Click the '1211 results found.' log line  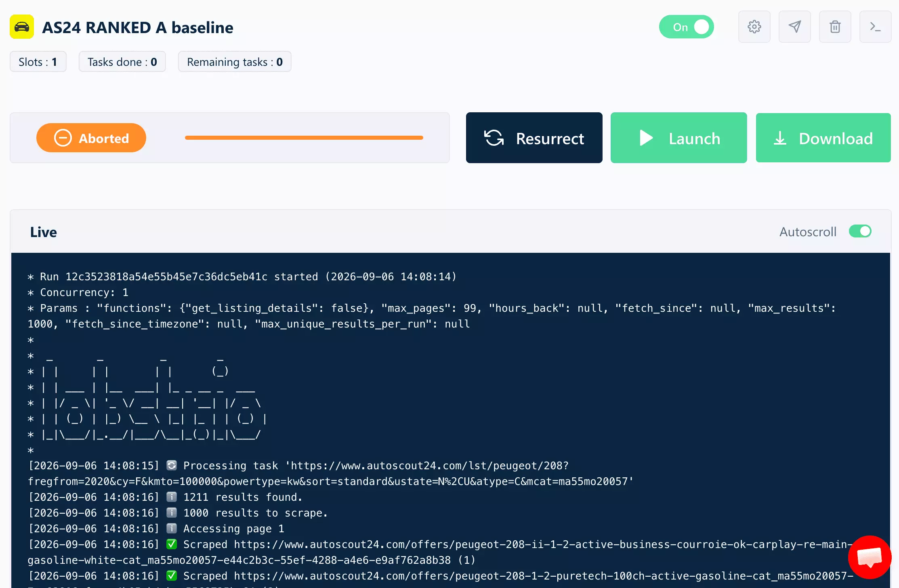pos(165,497)
